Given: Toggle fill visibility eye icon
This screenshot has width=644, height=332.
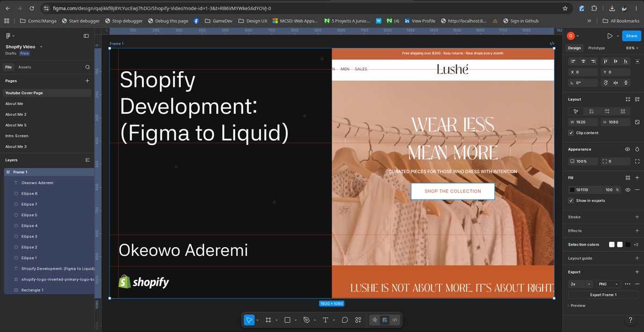Looking at the screenshot, I should click(x=627, y=189).
